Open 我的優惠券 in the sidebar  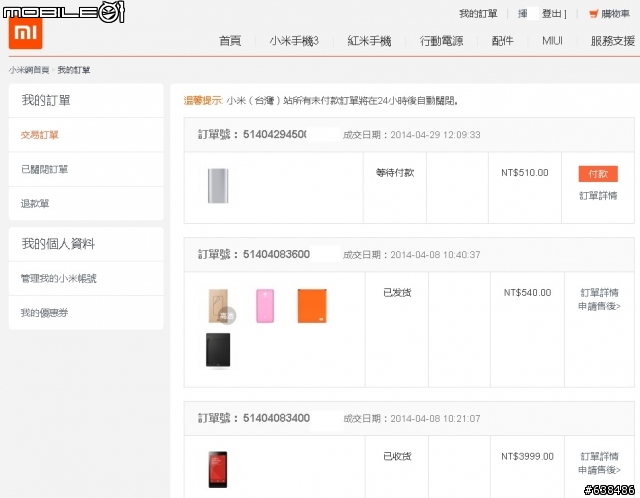[x=44, y=313]
